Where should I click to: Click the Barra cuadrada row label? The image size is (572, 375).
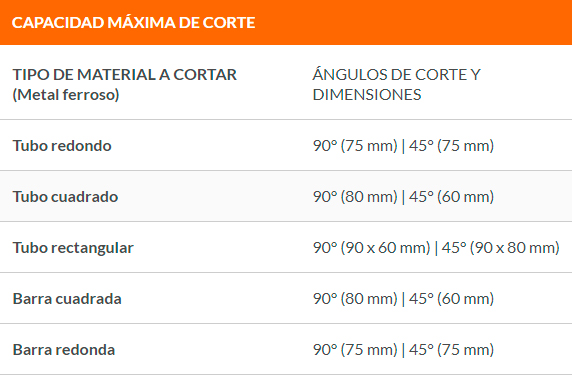pyautogui.click(x=67, y=299)
